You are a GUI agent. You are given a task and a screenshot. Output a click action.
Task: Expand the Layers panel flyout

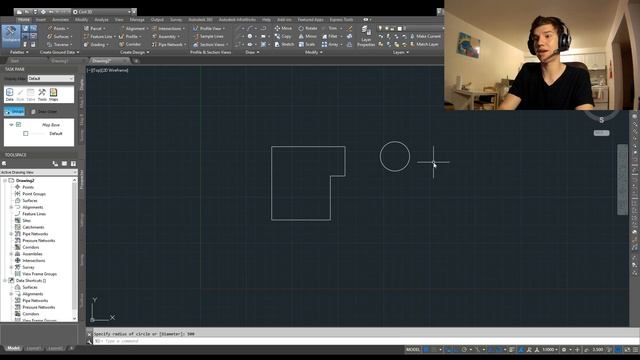coord(401,52)
